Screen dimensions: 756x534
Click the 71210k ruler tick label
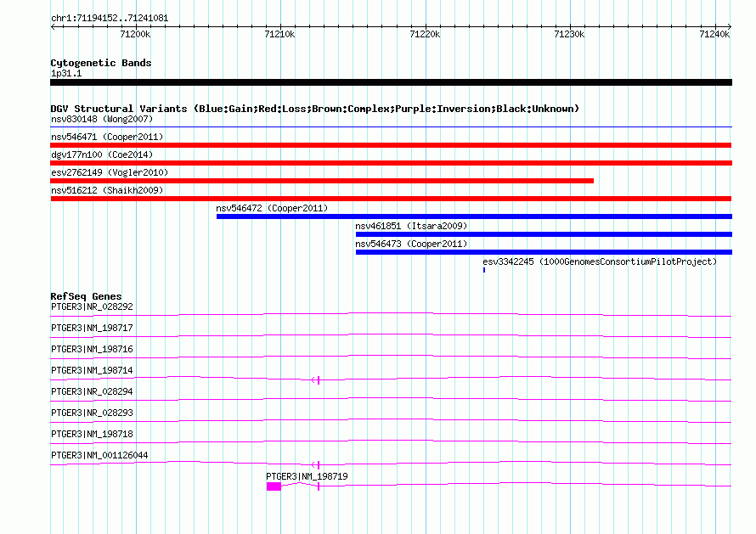(x=279, y=34)
